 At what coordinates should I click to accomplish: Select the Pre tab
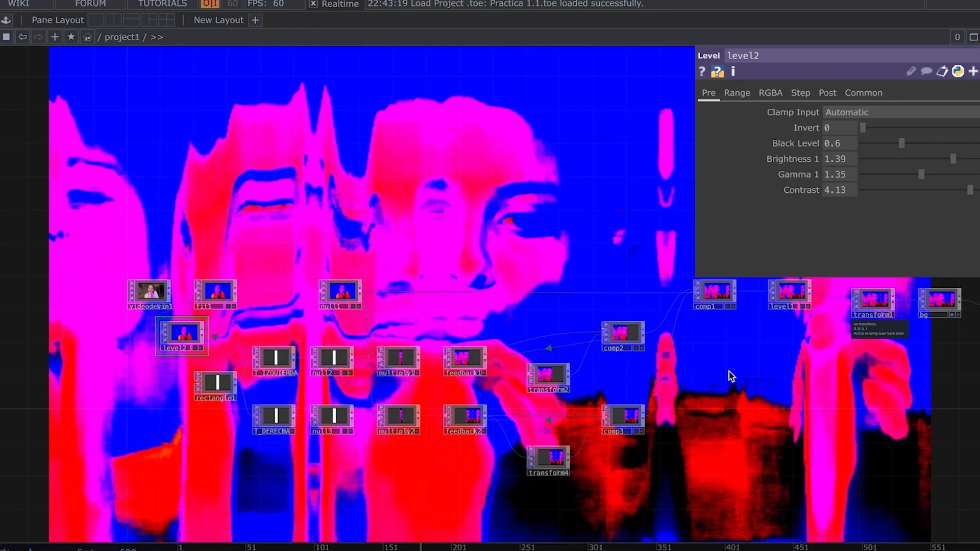(x=708, y=93)
